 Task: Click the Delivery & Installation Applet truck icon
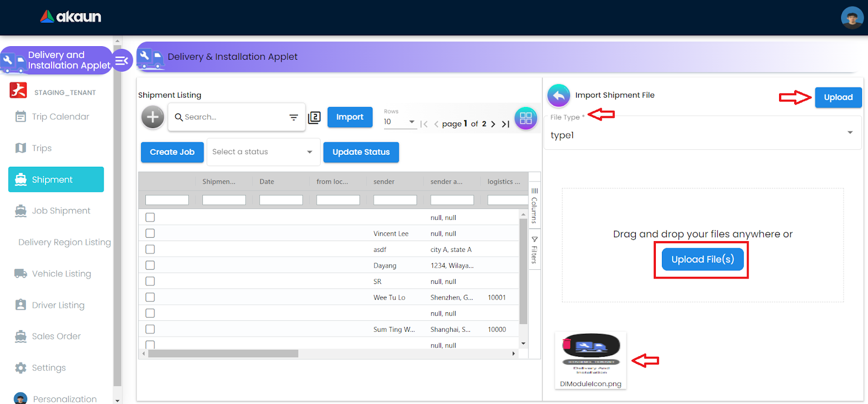point(150,58)
